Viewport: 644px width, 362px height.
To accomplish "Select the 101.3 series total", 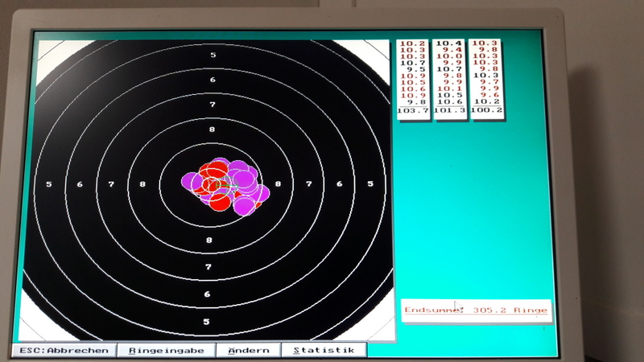I will coord(448,110).
